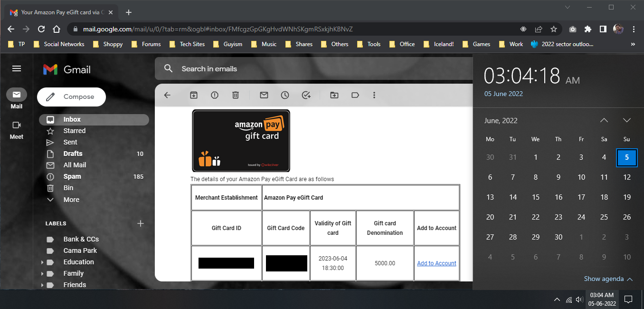644x309 pixels.
Task: Switch to the Meet tab
Action: [x=17, y=129]
